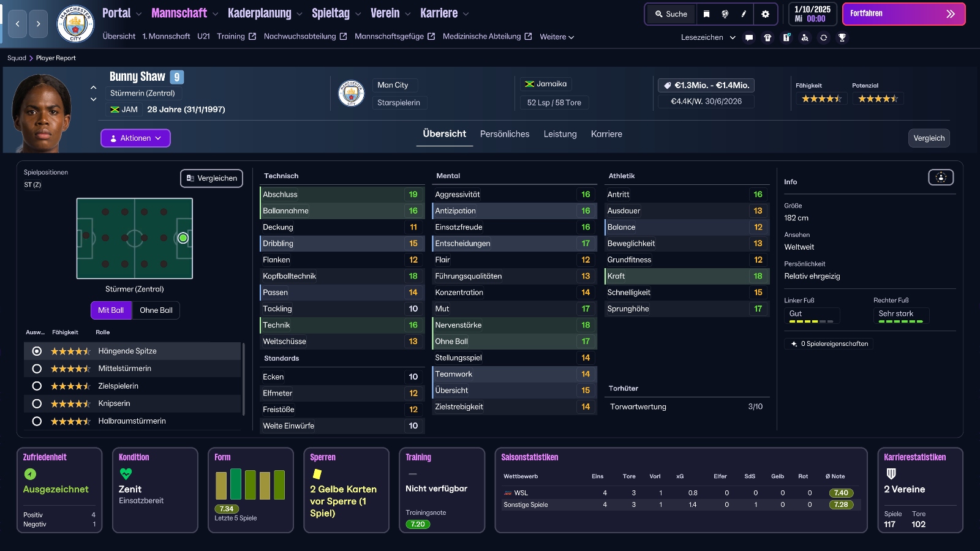Open the scouting magnifier icon
980x551 pixels.
(x=805, y=37)
